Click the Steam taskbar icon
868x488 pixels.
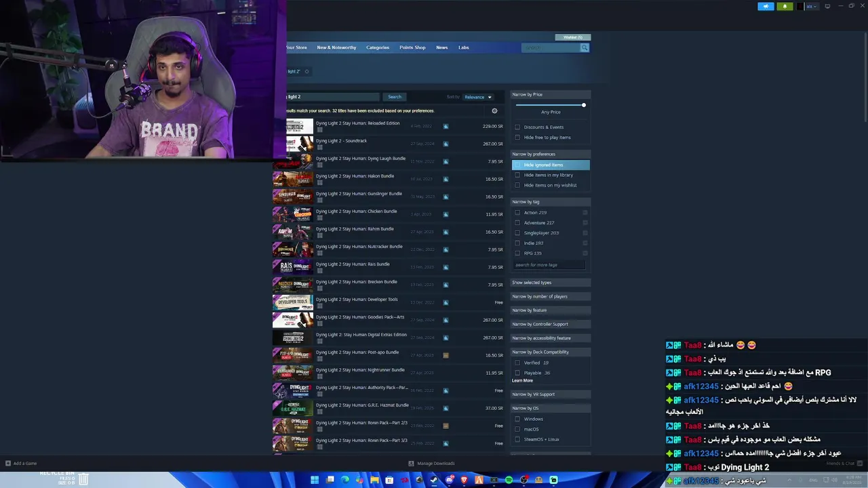(x=434, y=480)
